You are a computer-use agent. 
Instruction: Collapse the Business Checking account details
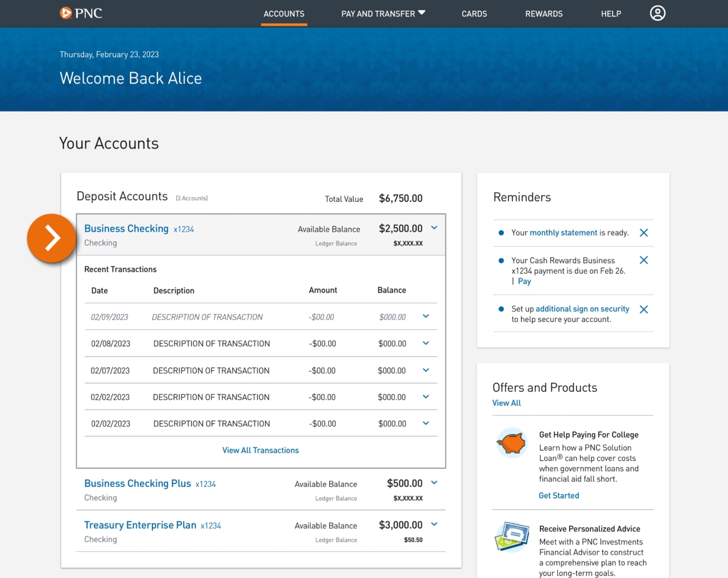click(x=434, y=228)
